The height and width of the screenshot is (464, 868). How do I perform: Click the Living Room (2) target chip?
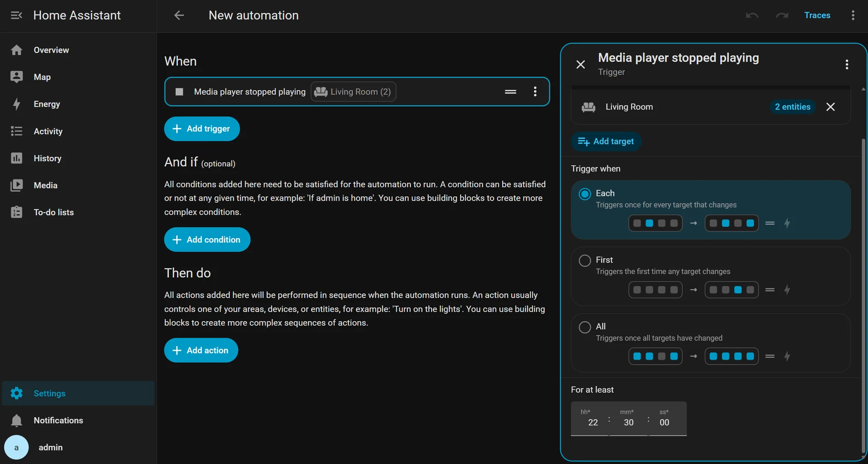353,92
